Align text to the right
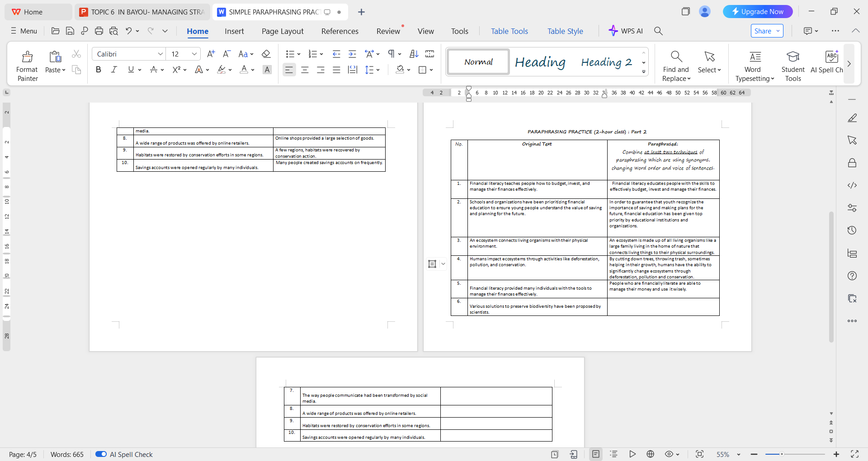 point(321,70)
